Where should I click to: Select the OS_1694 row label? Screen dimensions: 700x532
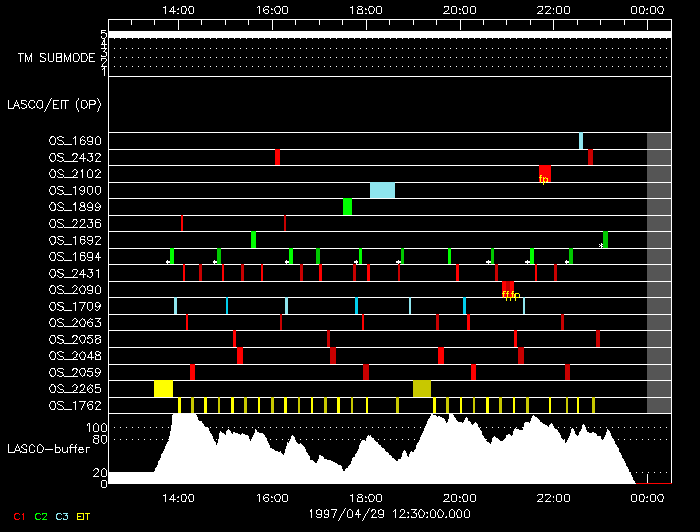pos(74,257)
